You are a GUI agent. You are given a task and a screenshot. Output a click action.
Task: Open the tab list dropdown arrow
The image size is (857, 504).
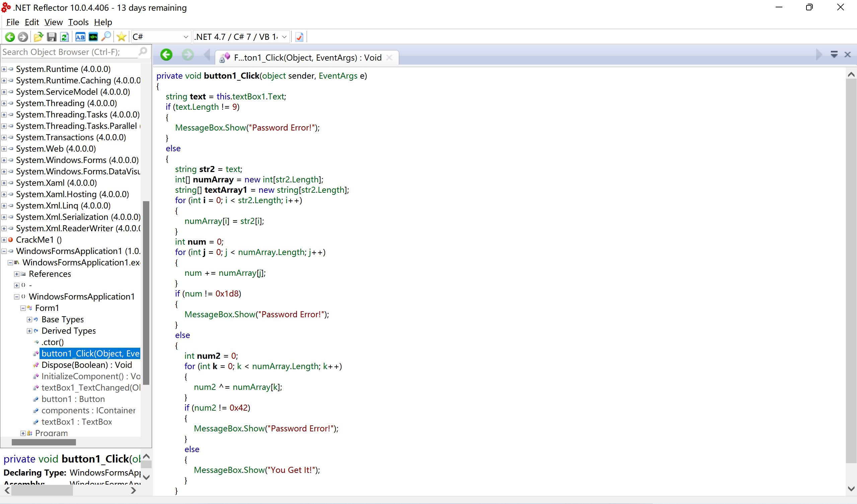click(834, 55)
